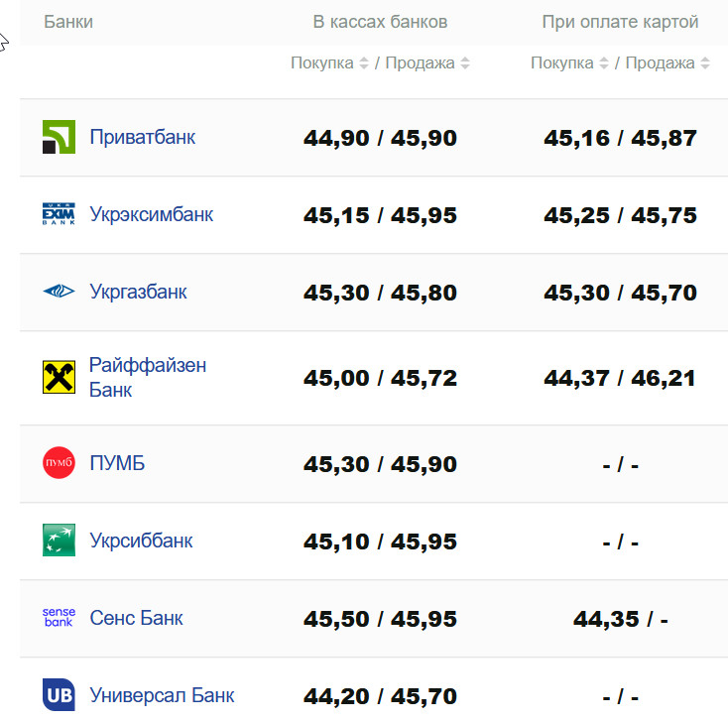Screen dimensions: 728x722
Task: Open the Приватбанк link
Action: click(x=142, y=137)
